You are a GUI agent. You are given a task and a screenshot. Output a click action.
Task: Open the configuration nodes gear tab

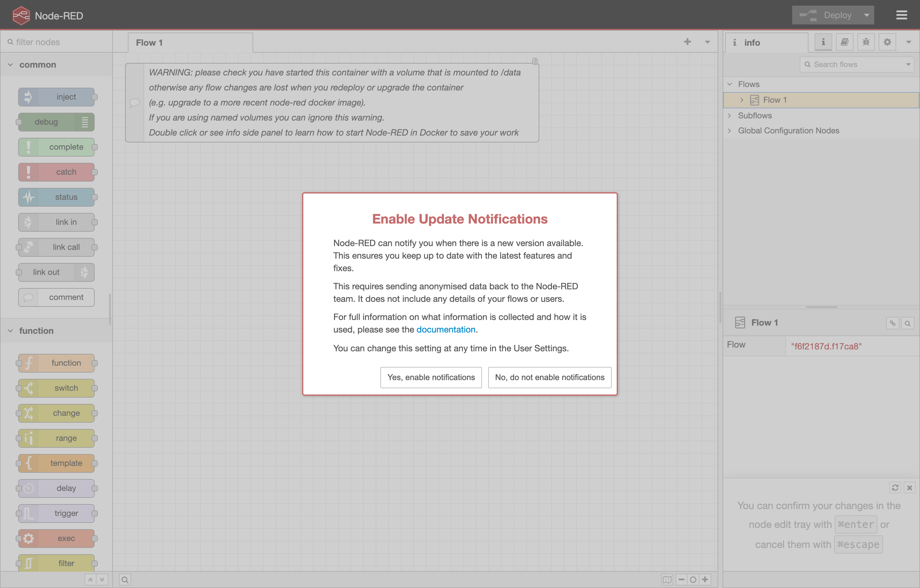887,42
